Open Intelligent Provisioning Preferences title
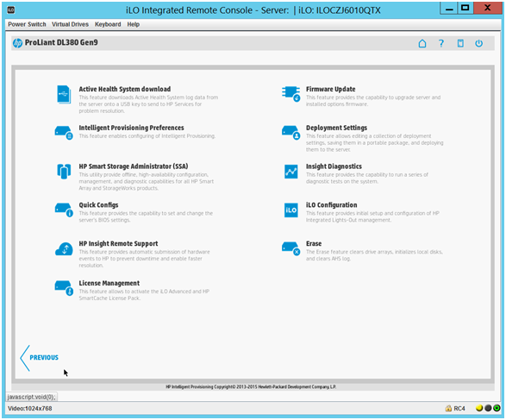The width and height of the screenshot is (506, 420). (131, 128)
